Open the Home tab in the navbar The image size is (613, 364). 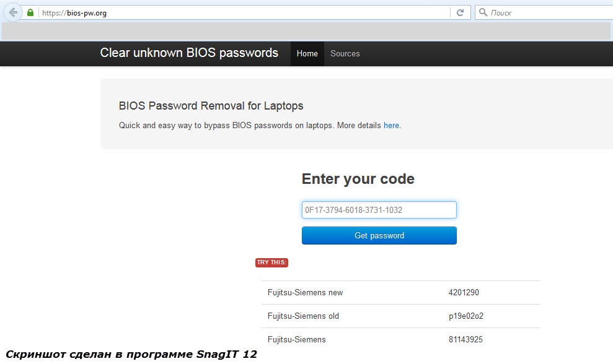pos(307,53)
